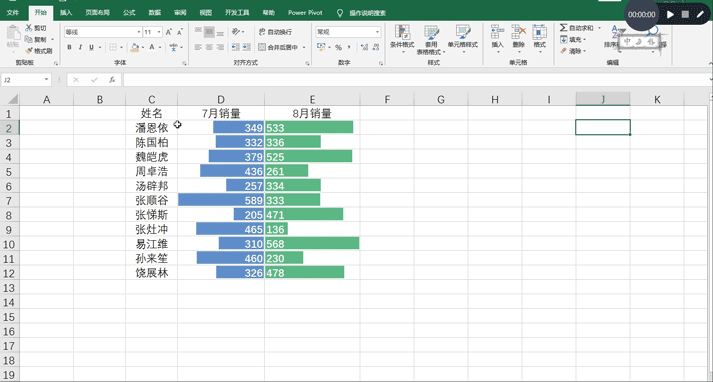Click the formula bar input field
713x382 pixels.
[416, 80]
